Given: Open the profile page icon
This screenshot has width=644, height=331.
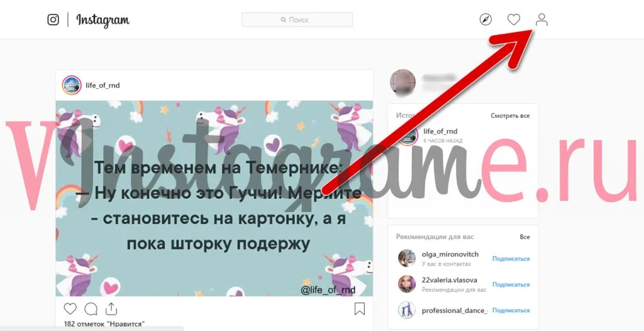Looking at the screenshot, I should click(x=541, y=20).
